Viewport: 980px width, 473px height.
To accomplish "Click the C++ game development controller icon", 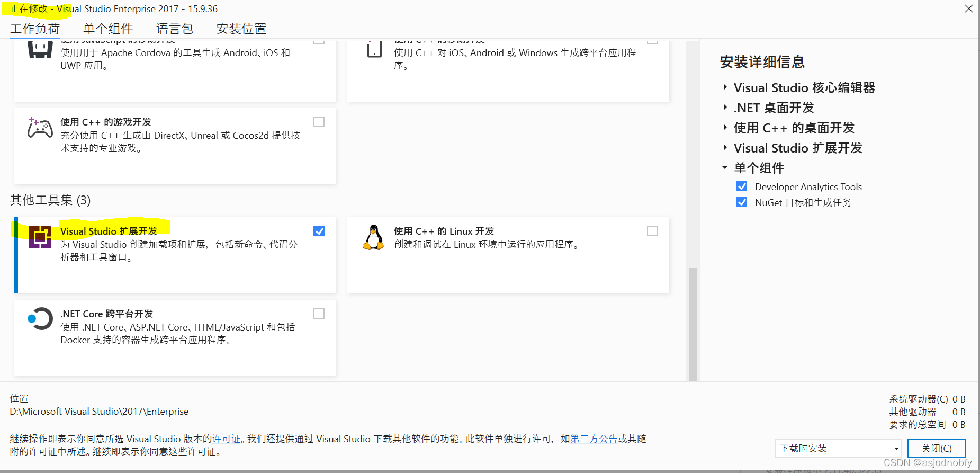I will tap(40, 128).
